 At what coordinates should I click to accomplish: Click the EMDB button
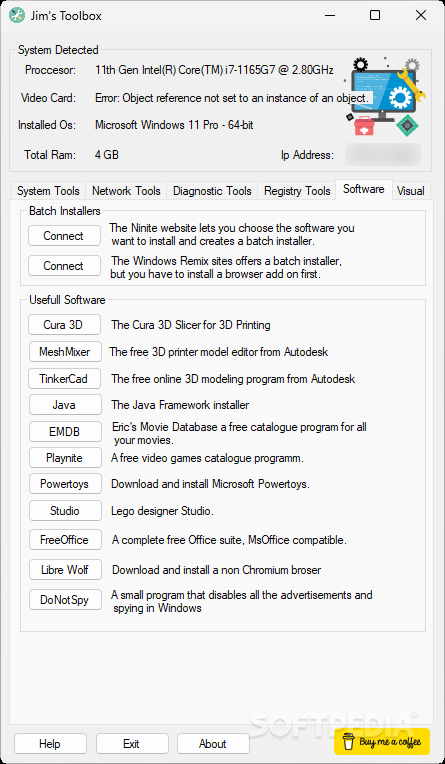[x=65, y=432]
